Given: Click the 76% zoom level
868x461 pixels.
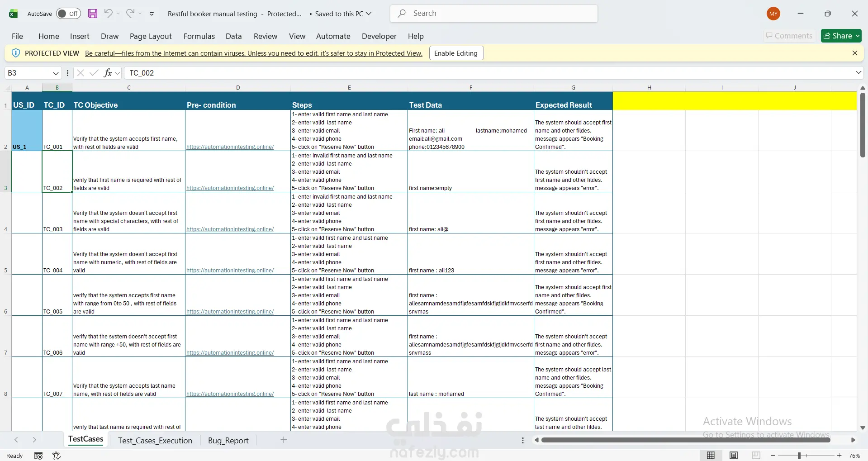Looking at the screenshot, I should [854, 456].
